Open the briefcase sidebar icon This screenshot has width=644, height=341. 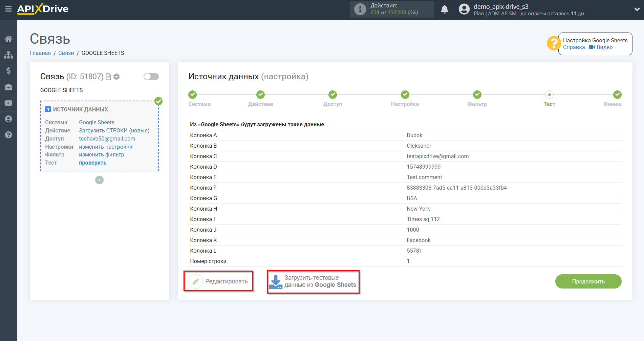(x=8, y=87)
